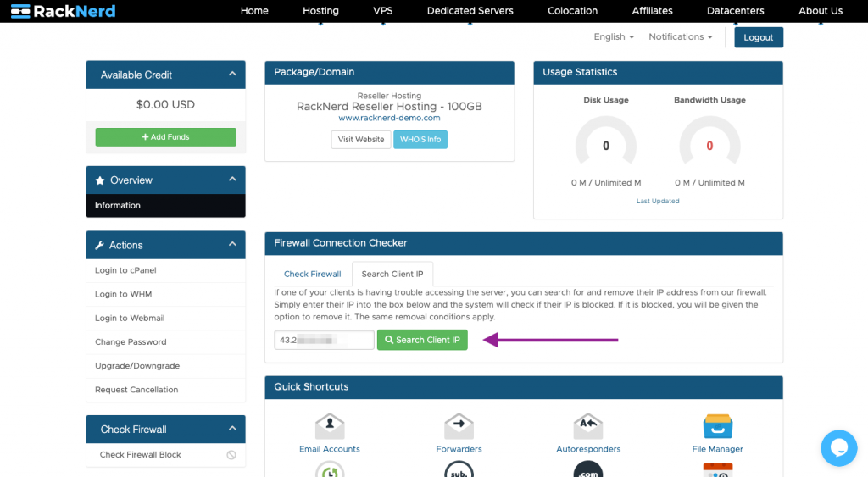This screenshot has height=477, width=868.
Task: Collapse the Available Credit panel
Action: [232, 75]
